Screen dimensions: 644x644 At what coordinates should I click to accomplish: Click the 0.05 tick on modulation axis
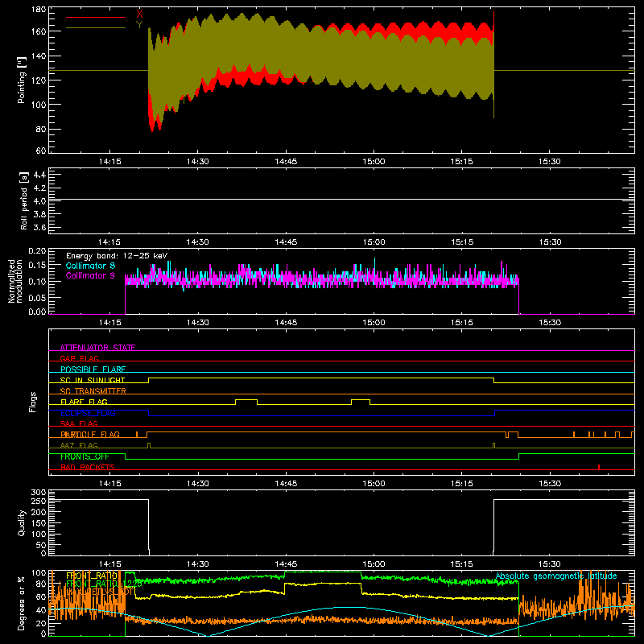click(x=37, y=297)
